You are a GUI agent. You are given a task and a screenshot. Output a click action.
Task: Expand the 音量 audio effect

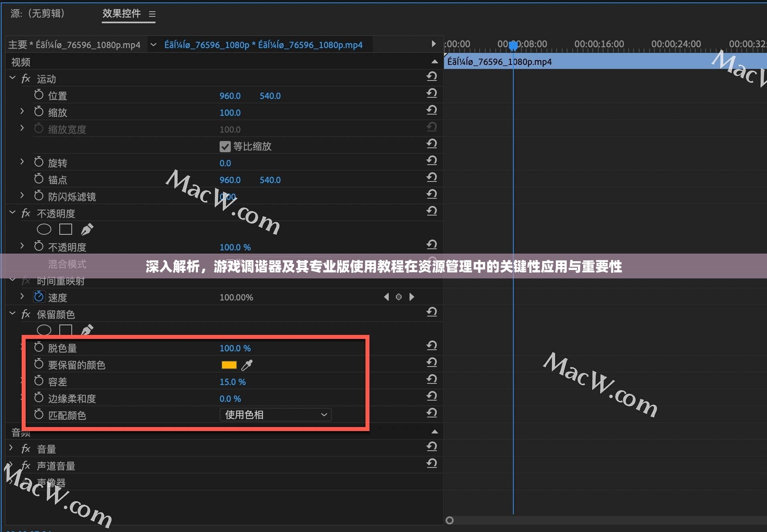[12, 448]
